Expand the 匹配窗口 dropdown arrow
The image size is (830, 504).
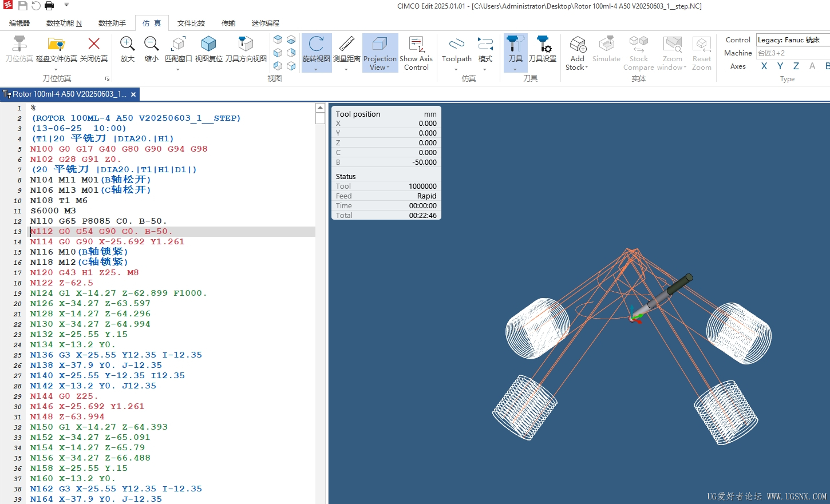click(x=178, y=70)
